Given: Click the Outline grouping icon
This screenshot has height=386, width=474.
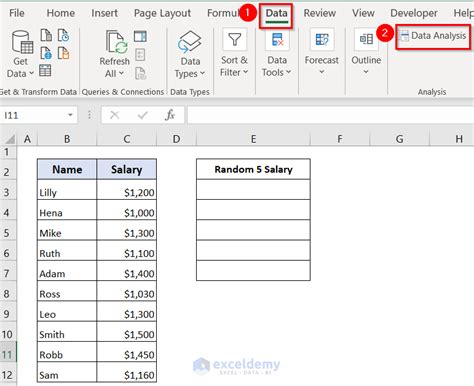Looking at the screenshot, I should [366, 39].
